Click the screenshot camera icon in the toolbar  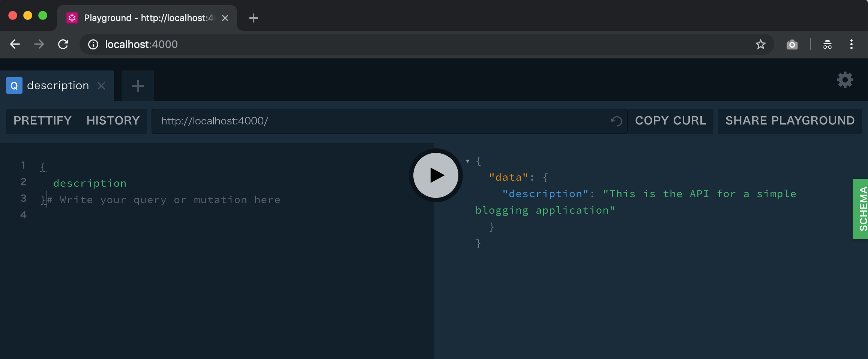point(792,44)
